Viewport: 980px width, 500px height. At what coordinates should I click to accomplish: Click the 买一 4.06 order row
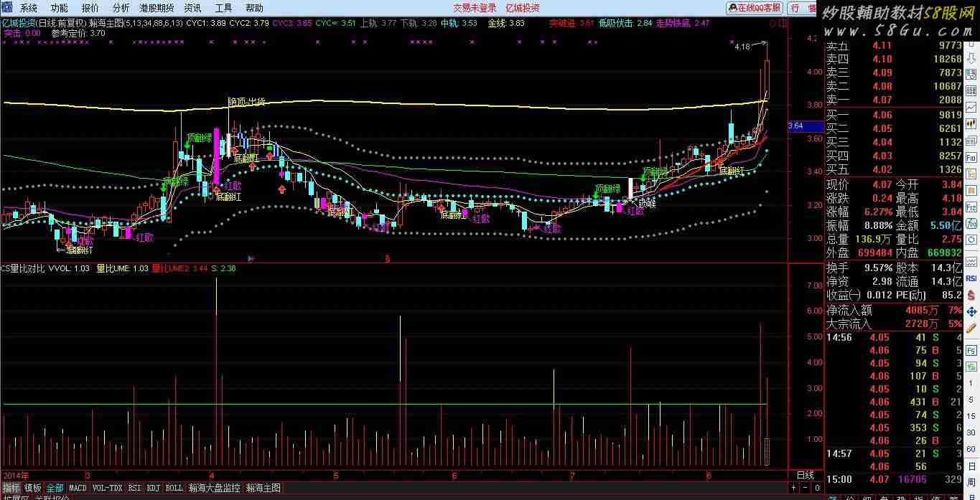point(894,115)
